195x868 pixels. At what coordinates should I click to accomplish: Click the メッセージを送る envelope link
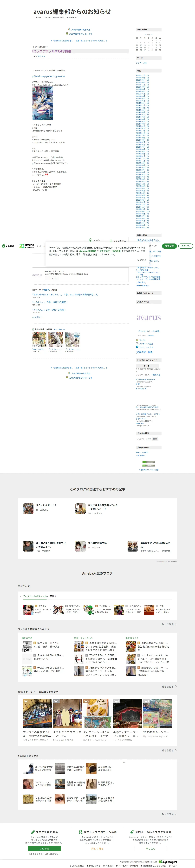tap(144, 344)
